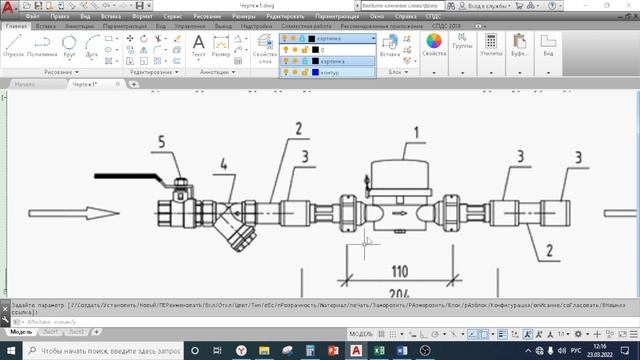The width and height of the screenshot is (640, 360).
Task: Select the контур layer in the list
Action: coord(328,72)
